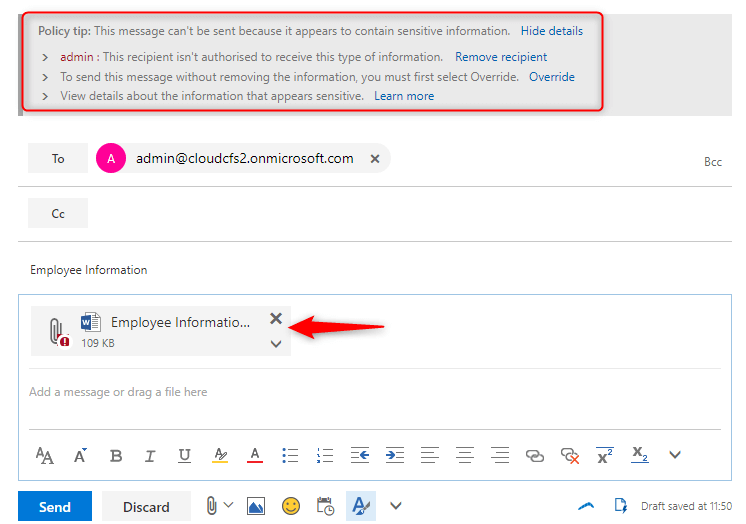
Task: Click the blue arc icon beside draft status
Action: pos(586,506)
